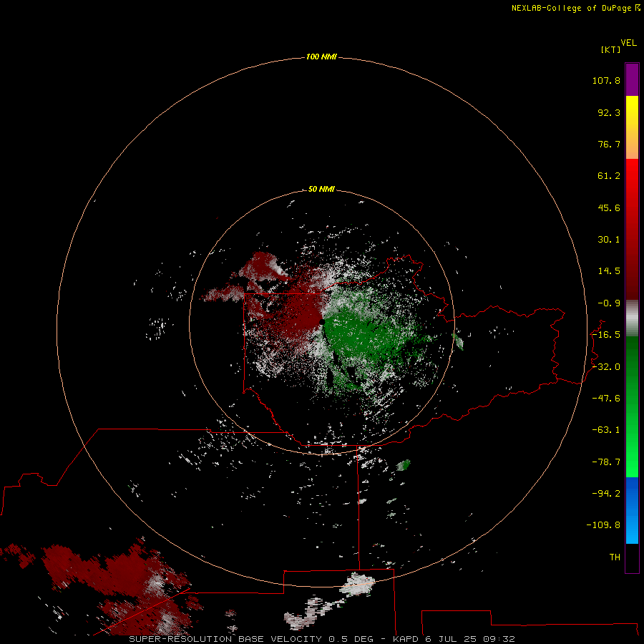
Task: Click the blue segment of the color bar
Action: coord(632,510)
